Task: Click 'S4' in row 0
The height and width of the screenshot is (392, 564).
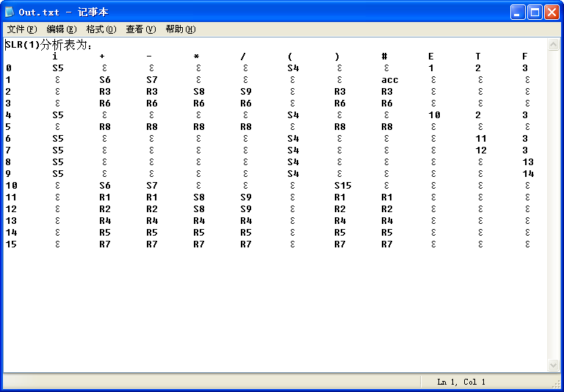Action: coord(293,68)
